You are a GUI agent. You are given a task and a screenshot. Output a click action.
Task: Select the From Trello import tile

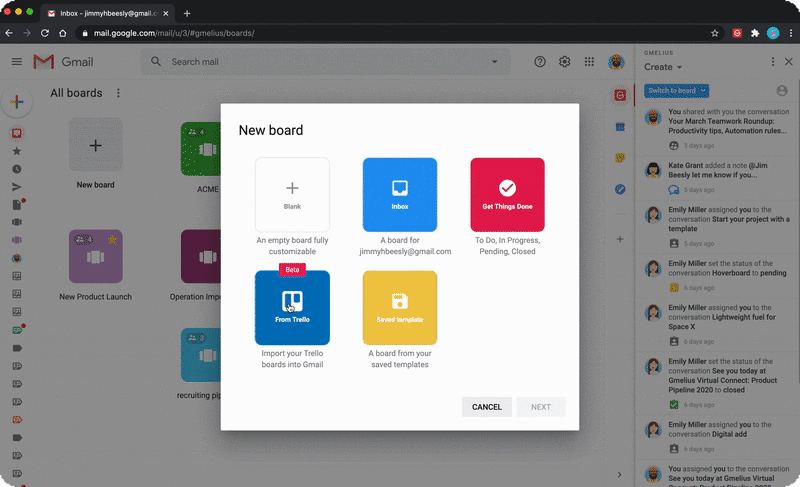292,307
